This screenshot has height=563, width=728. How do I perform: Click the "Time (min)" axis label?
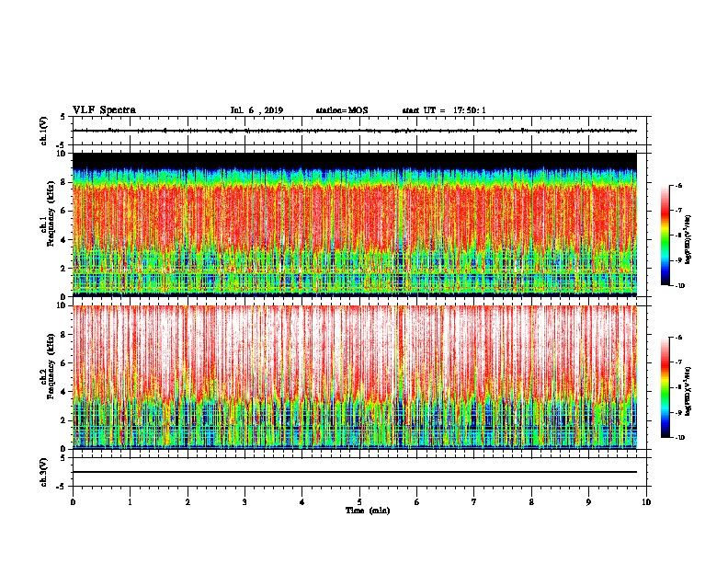coord(368,511)
